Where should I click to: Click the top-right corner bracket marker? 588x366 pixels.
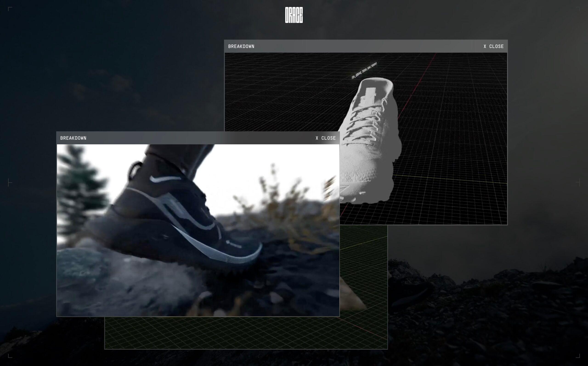578,9
